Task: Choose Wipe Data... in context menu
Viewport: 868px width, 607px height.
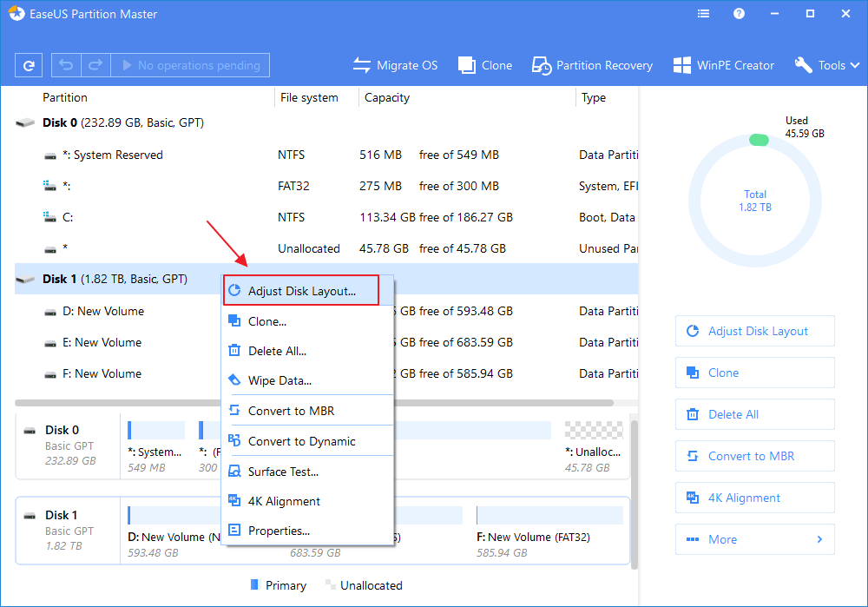Action: pos(308,381)
